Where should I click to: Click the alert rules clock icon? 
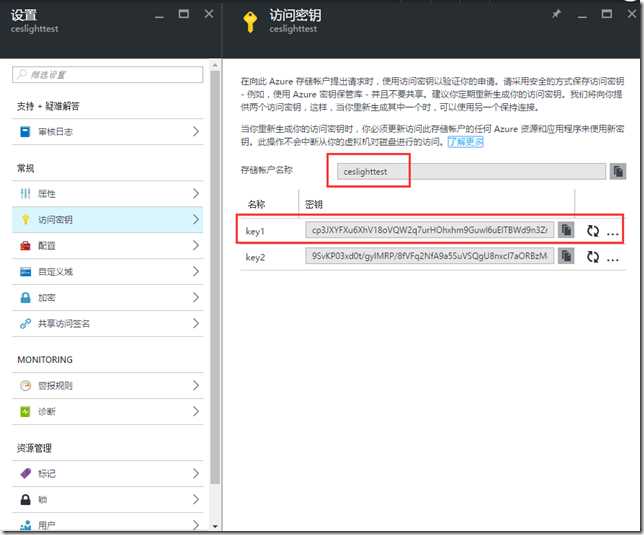(25, 386)
